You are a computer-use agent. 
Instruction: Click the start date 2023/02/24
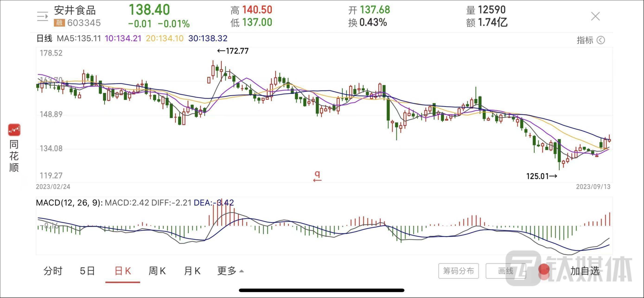[x=53, y=187]
